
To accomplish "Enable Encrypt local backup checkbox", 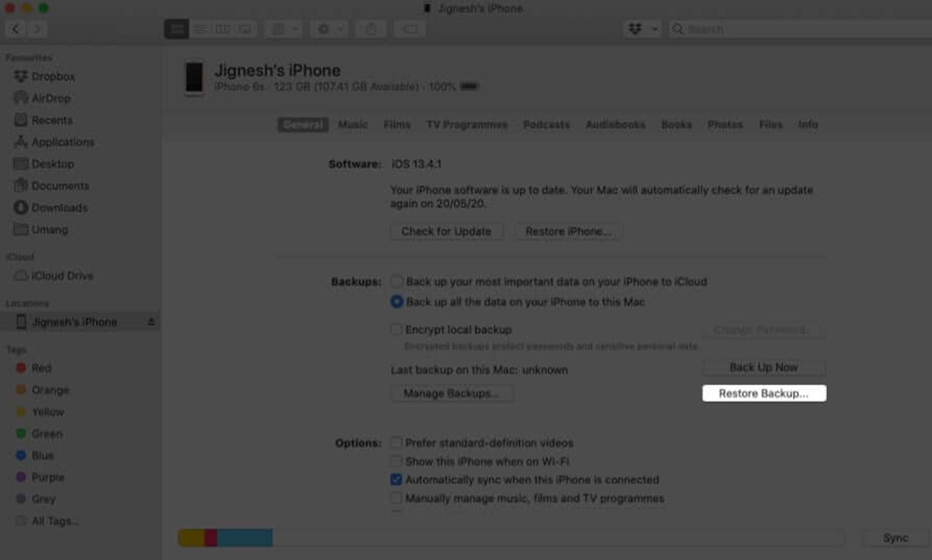I will pyautogui.click(x=396, y=329).
